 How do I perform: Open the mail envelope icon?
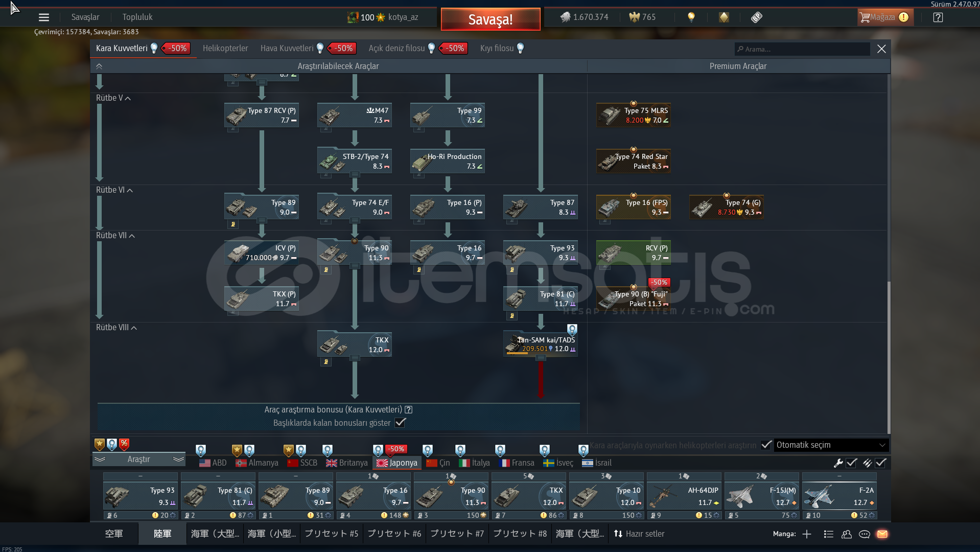point(882,534)
